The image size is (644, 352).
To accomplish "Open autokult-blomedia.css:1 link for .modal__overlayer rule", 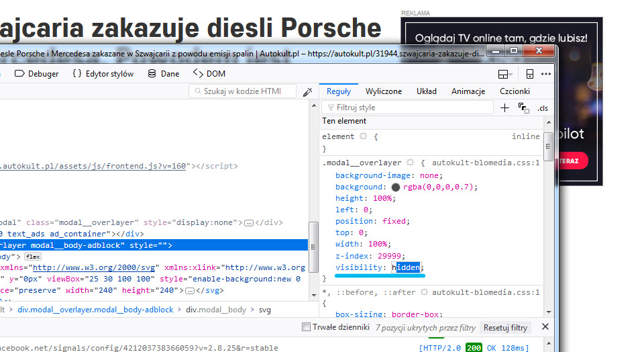I will [486, 163].
